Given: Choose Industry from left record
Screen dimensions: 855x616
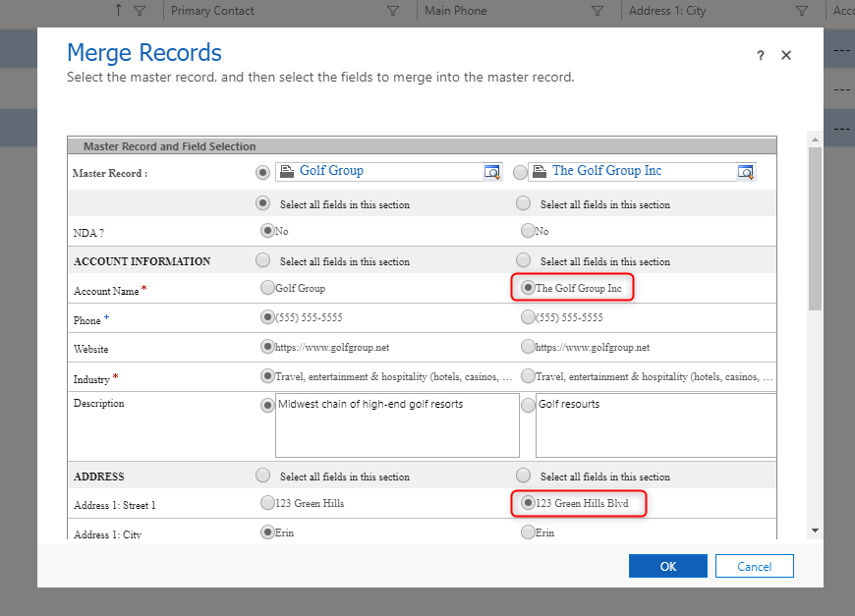Looking at the screenshot, I should [267, 375].
